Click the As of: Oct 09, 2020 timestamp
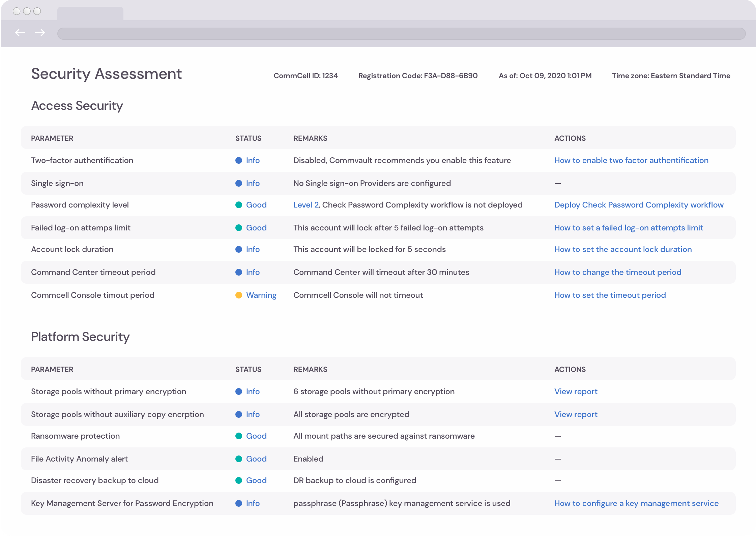This screenshot has width=756, height=536. click(545, 75)
